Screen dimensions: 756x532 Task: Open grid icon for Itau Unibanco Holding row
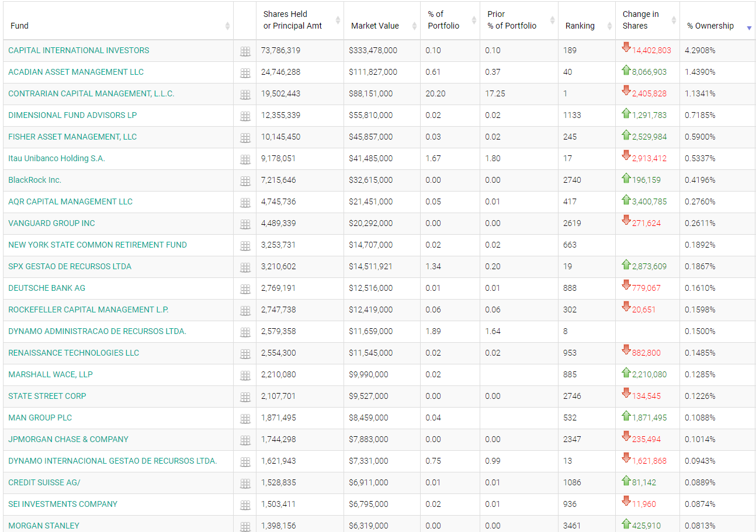[245, 159]
